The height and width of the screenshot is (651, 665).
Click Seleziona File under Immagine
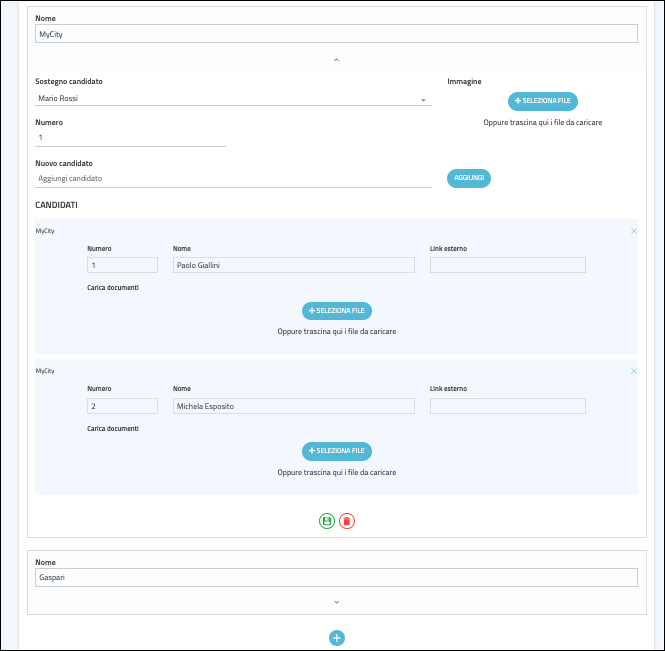542,101
